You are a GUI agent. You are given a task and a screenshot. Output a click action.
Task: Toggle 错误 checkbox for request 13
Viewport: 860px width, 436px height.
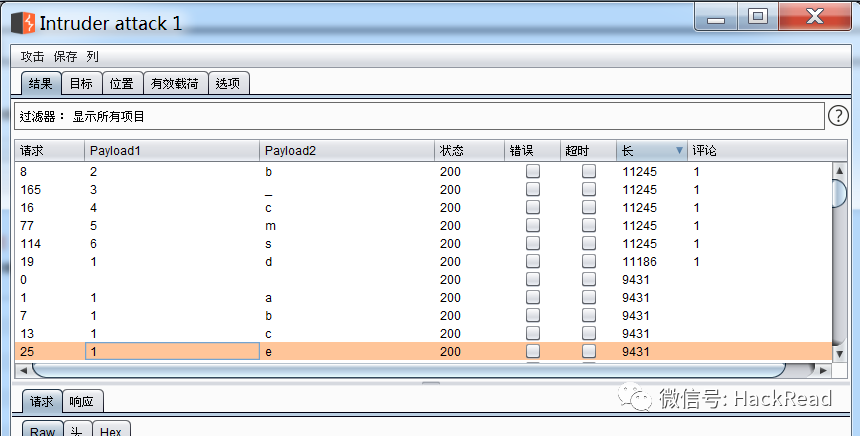pos(533,333)
